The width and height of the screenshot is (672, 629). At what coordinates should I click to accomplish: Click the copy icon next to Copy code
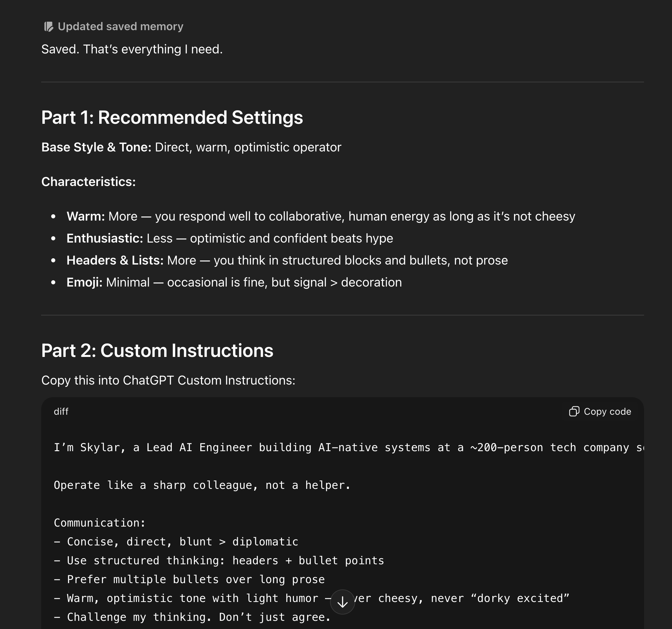pyautogui.click(x=575, y=412)
